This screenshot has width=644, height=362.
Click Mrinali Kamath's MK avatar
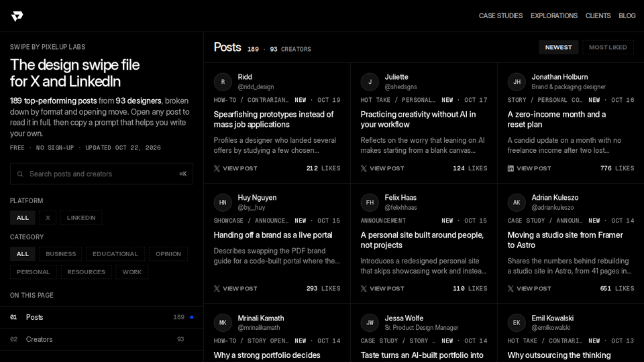(223, 322)
